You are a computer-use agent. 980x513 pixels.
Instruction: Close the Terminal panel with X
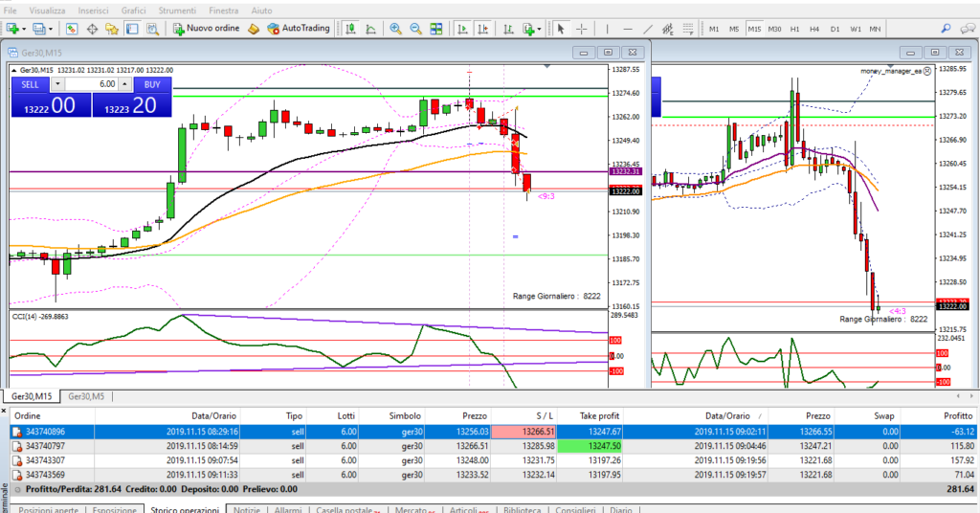tap(4, 412)
